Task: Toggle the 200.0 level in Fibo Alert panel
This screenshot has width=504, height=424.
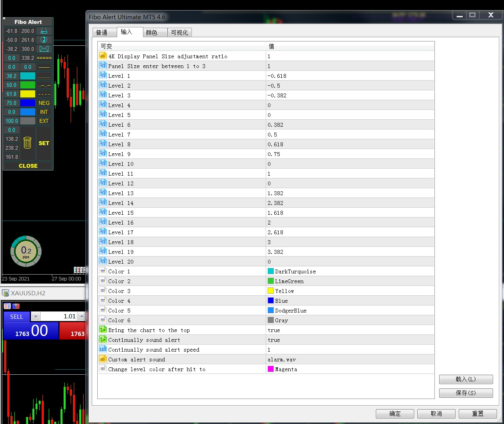Action: click(28, 31)
